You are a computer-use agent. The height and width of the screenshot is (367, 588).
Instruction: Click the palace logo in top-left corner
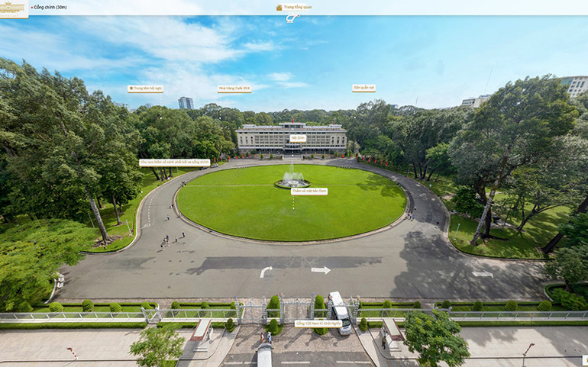[x=13, y=8]
